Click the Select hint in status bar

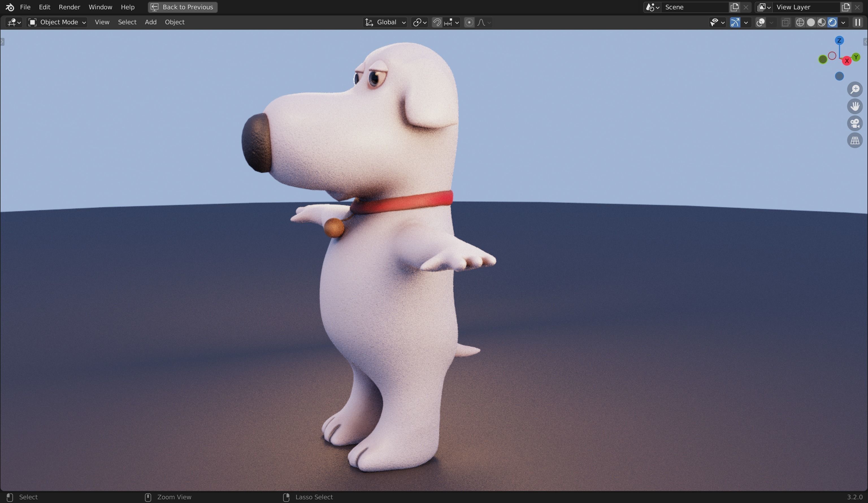coord(28,497)
